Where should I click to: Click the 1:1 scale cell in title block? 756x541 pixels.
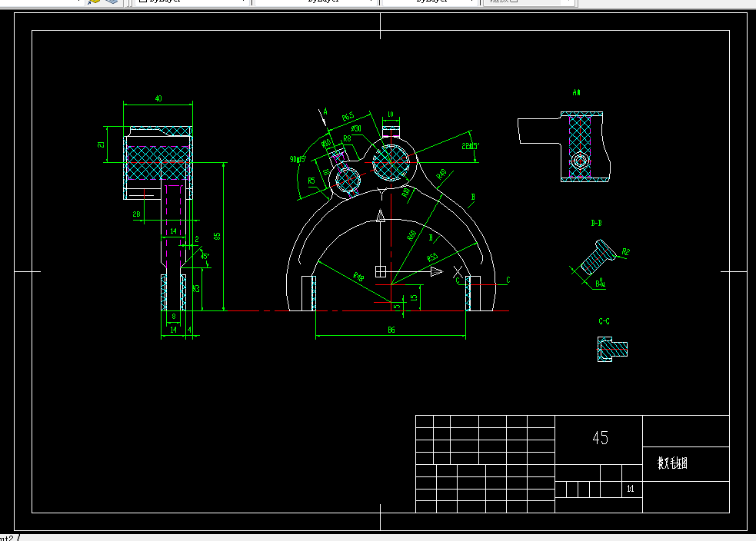(630, 489)
